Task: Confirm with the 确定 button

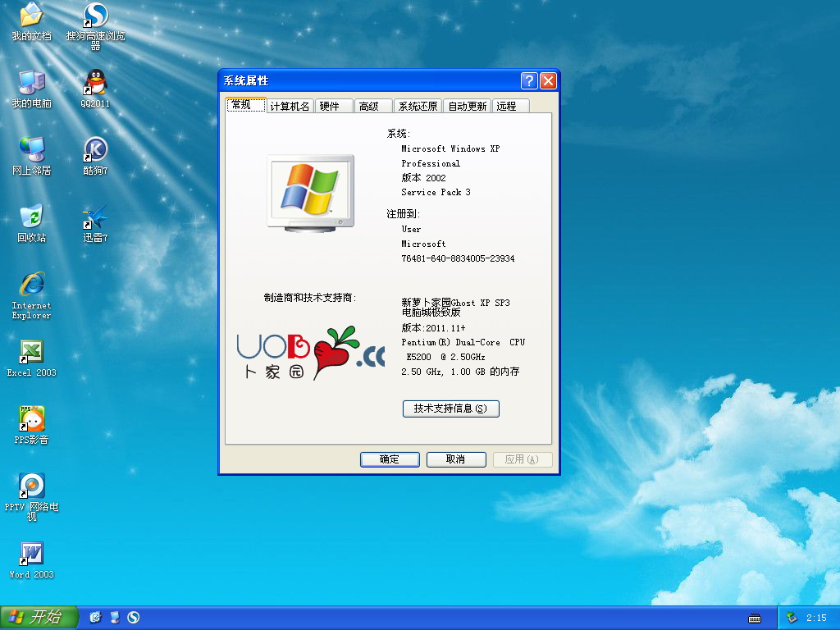Action: tap(390, 459)
